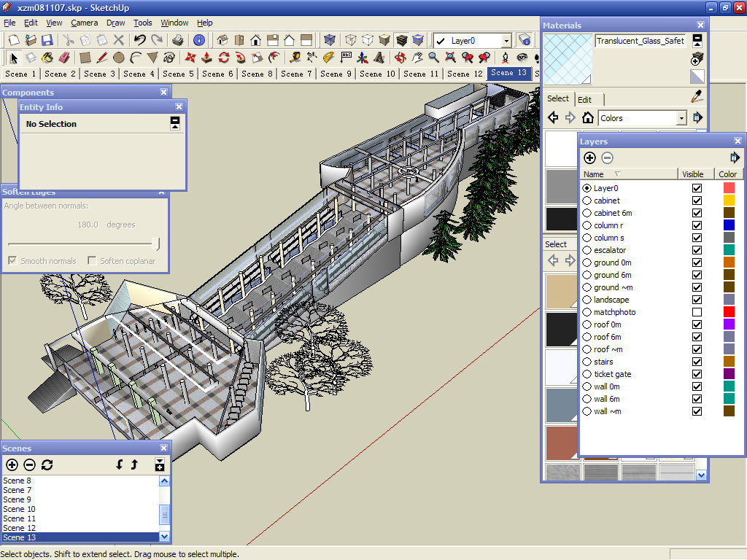This screenshot has height=560, width=747.
Task: Expand Entity Info details toggle
Action: (175, 123)
